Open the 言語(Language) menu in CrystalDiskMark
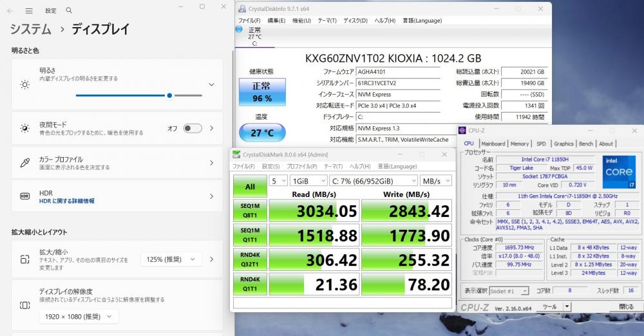 (x=397, y=166)
